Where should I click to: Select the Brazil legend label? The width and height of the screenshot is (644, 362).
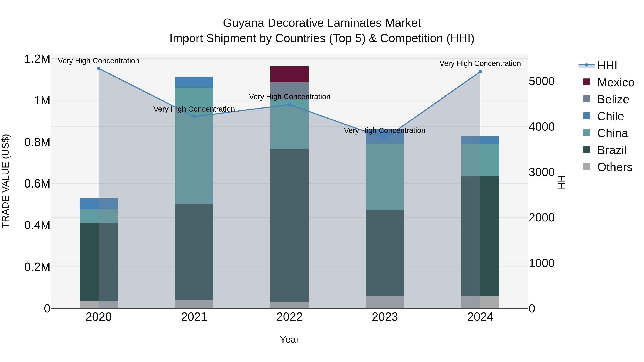[612, 150]
